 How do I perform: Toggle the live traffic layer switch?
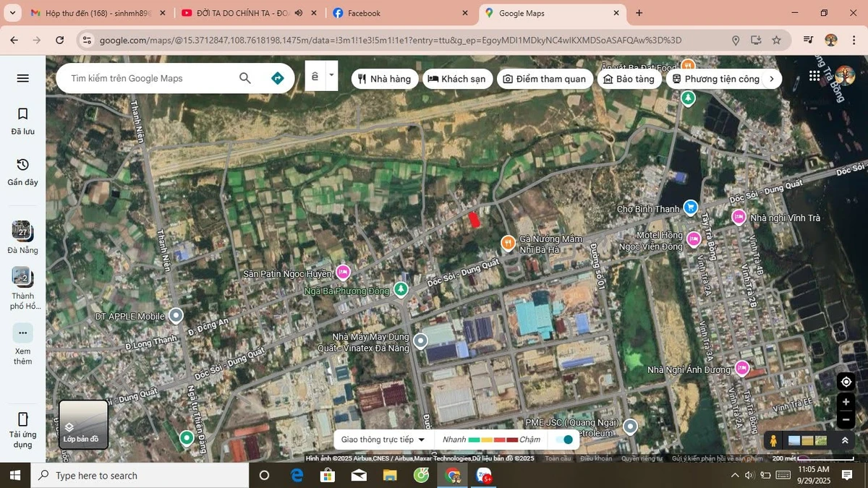565,440
